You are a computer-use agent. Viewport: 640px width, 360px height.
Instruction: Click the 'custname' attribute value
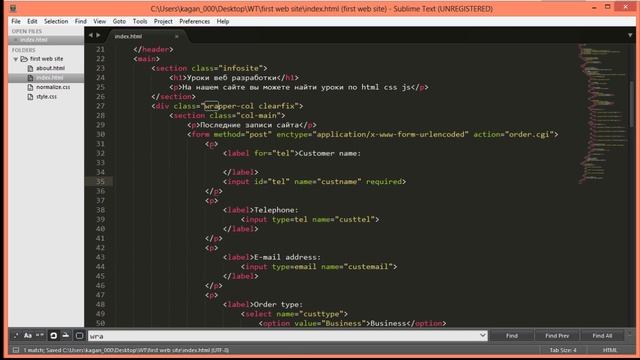(339, 182)
